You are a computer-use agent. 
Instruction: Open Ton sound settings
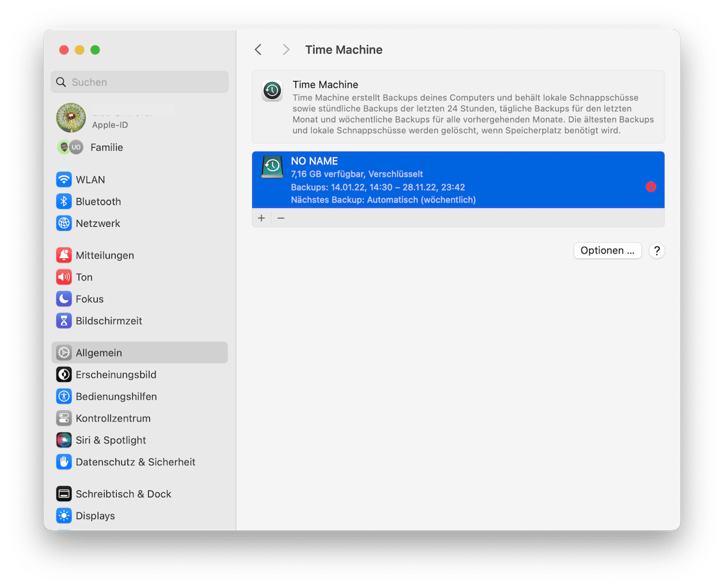(139, 277)
